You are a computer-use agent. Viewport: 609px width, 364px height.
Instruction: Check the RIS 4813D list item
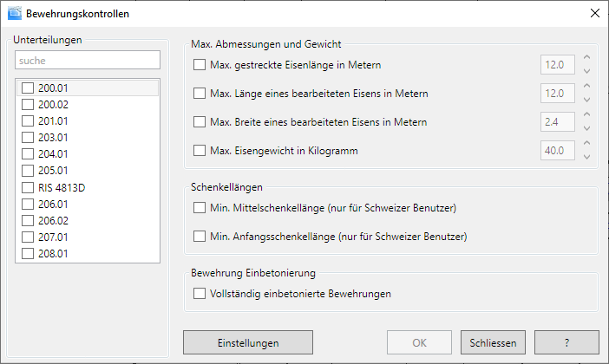pos(29,187)
